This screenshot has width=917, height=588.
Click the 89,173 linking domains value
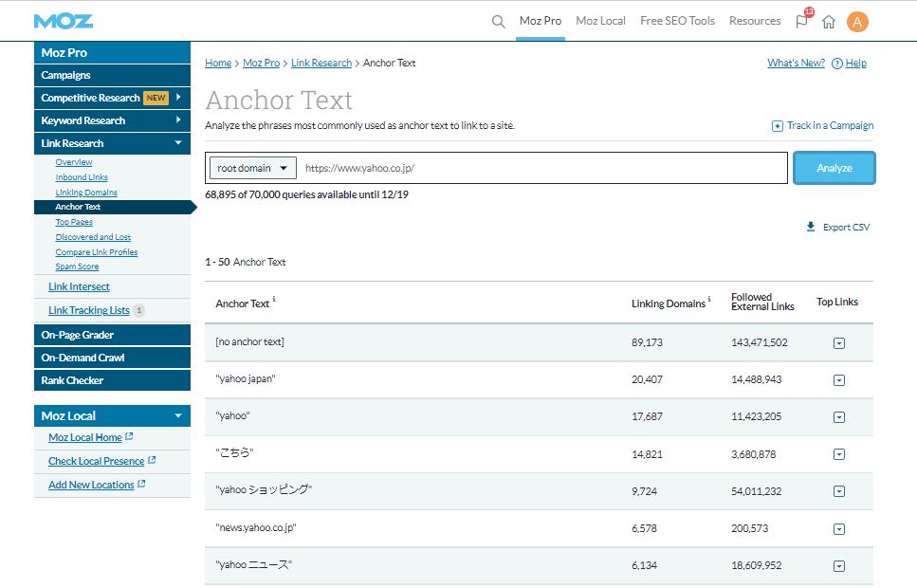point(647,342)
